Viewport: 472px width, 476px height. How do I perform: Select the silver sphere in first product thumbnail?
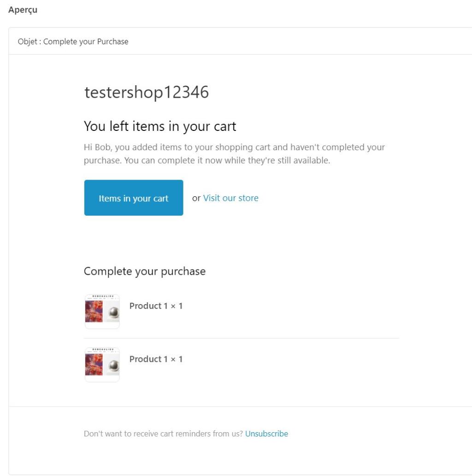pyautogui.click(x=114, y=312)
